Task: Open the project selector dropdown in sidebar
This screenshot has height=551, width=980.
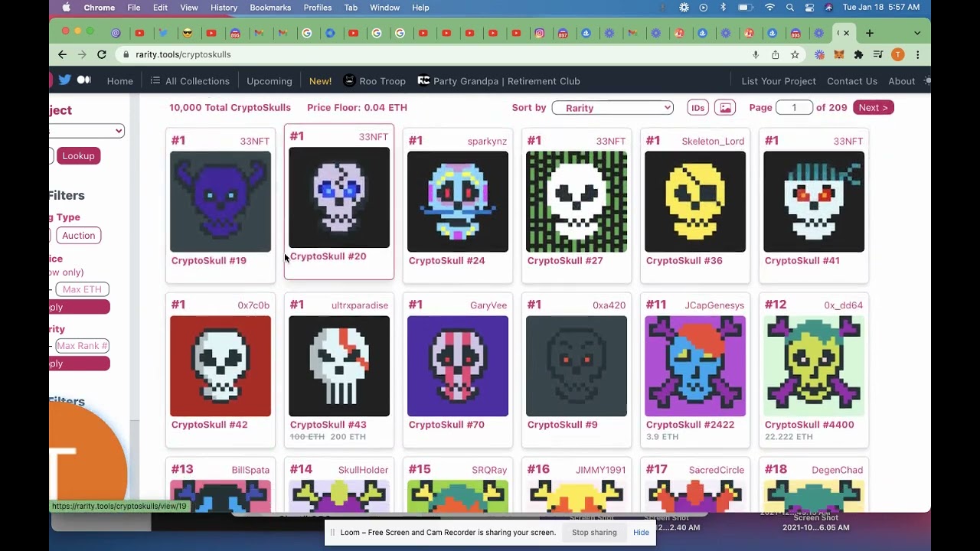Action: coord(87,131)
